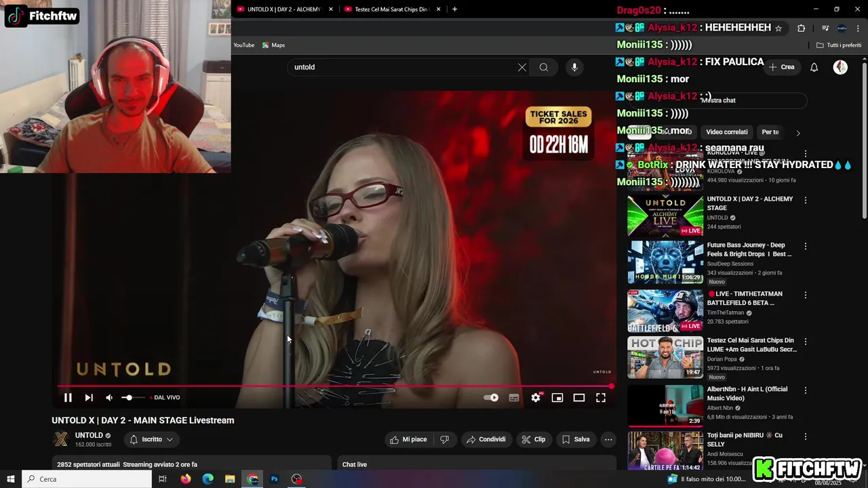Open a new browser tab
This screenshot has width=868, height=488.
point(454,9)
